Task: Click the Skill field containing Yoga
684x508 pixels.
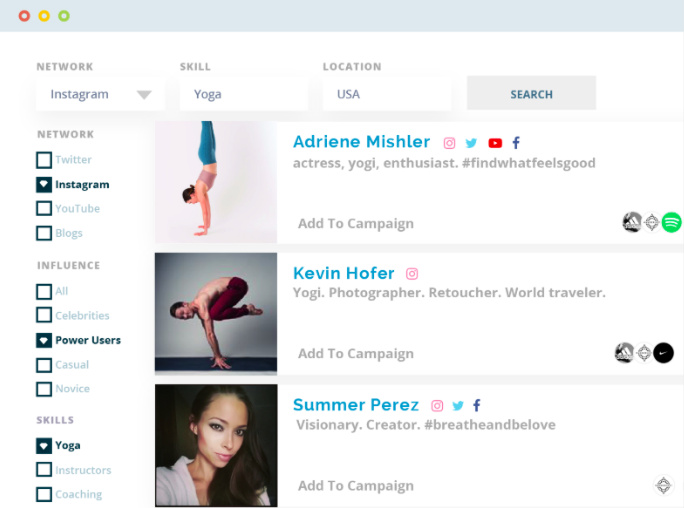Action: (x=243, y=94)
